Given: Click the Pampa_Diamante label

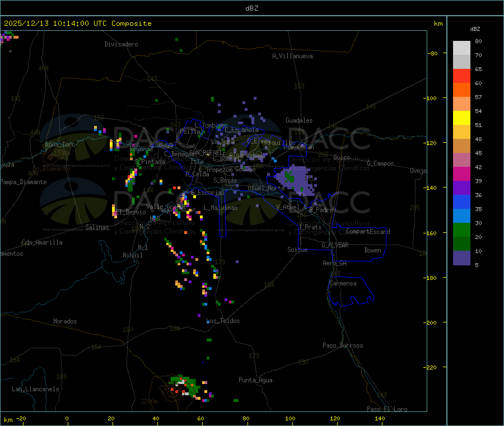Looking at the screenshot, I should 24,182.
